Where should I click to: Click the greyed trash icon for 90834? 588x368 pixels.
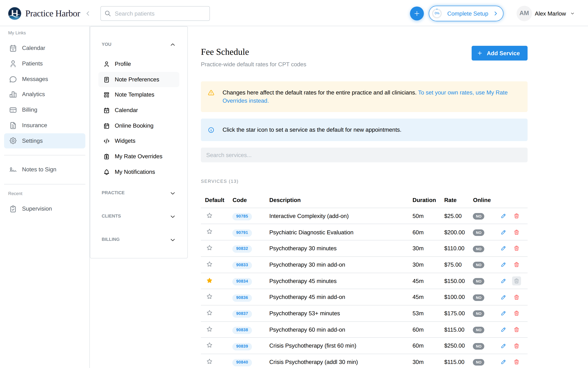516,281
